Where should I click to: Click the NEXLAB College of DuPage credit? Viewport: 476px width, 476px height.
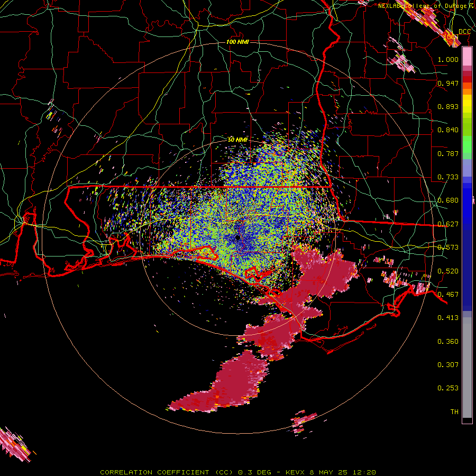426,6
